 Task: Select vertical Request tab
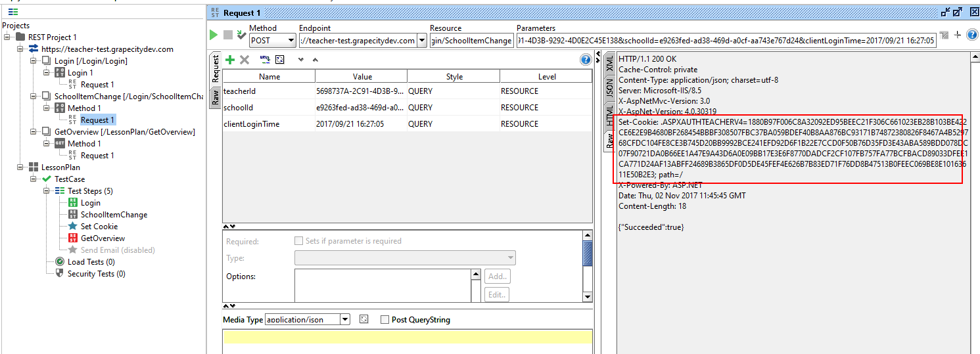[215, 69]
